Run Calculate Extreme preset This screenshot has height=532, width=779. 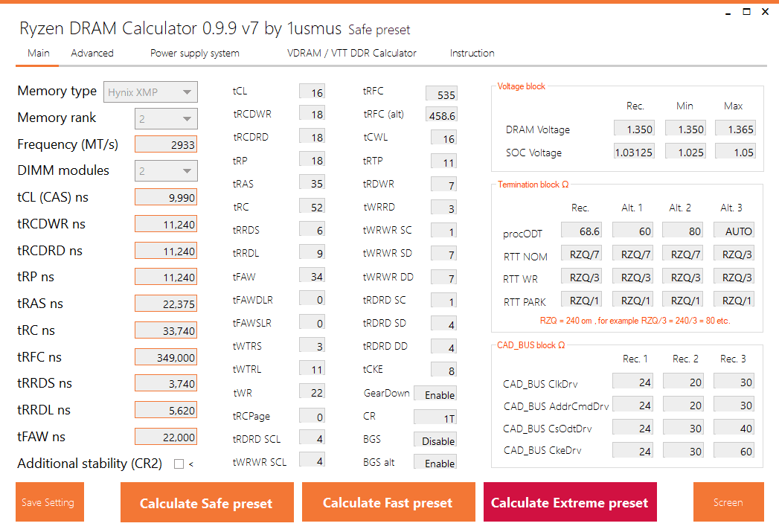click(x=570, y=502)
